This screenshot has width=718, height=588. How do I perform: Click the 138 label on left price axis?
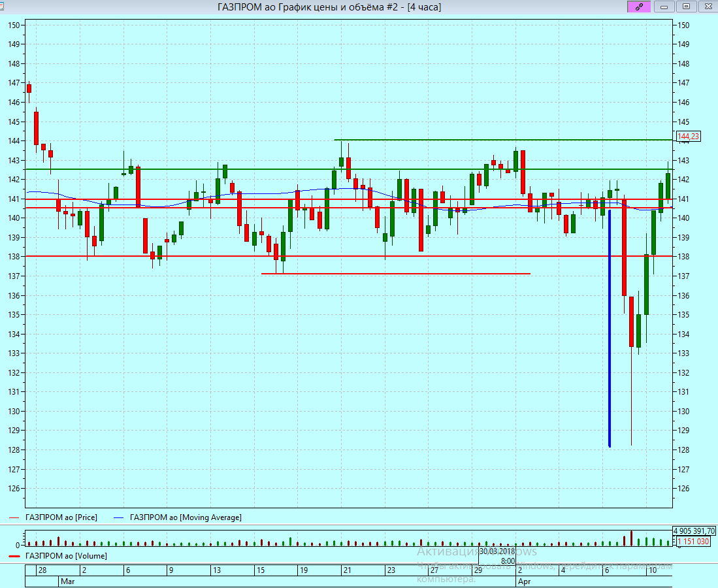click(14, 257)
